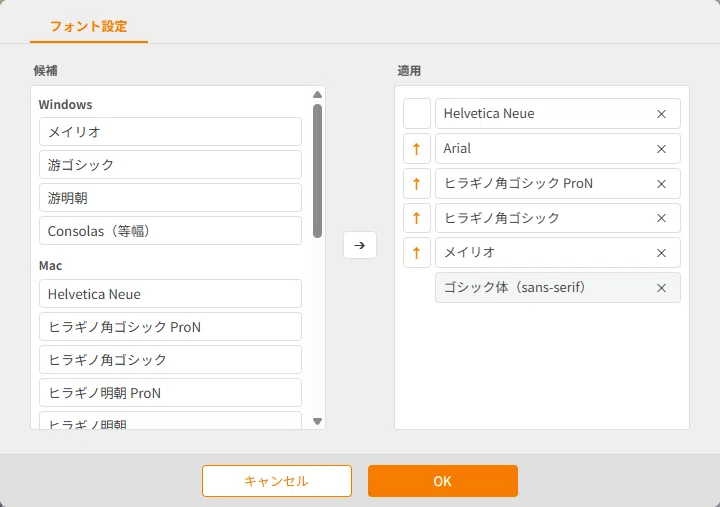Click the candidate list scroll-up arrow
The width and height of the screenshot is (720, 507).
click(x=317, y=95)
